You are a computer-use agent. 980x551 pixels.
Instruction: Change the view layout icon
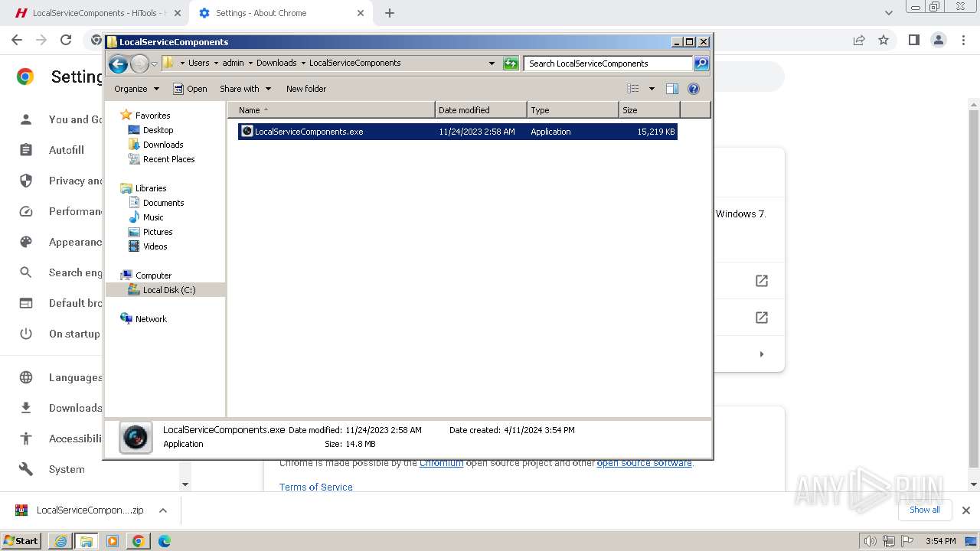click(x=633, y=89)
